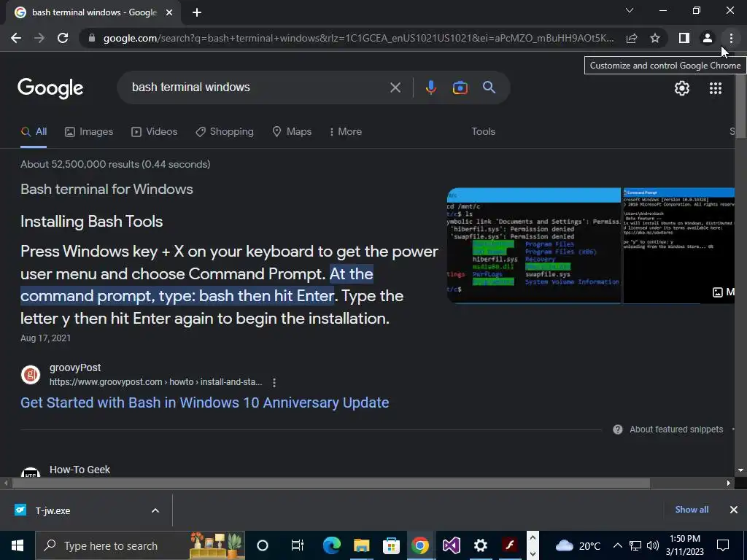Open volume control tray icon
This screenshot has height=560, width=747.
pyautogui.click(x=652, y=545)
